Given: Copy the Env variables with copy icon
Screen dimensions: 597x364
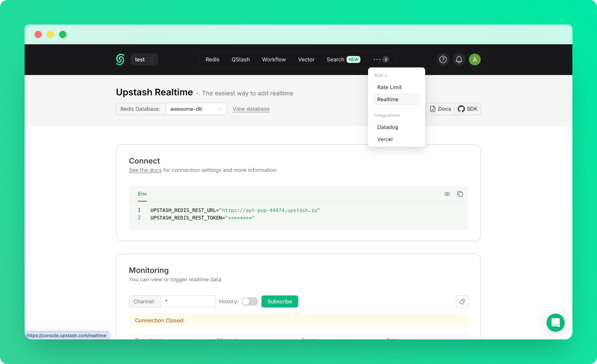Looking at the screenshot, I should [x=460, y=194].
